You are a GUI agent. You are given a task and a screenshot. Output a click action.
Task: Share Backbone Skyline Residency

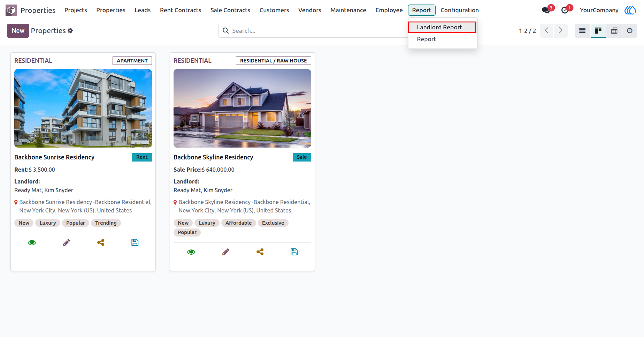click(260, 252)
